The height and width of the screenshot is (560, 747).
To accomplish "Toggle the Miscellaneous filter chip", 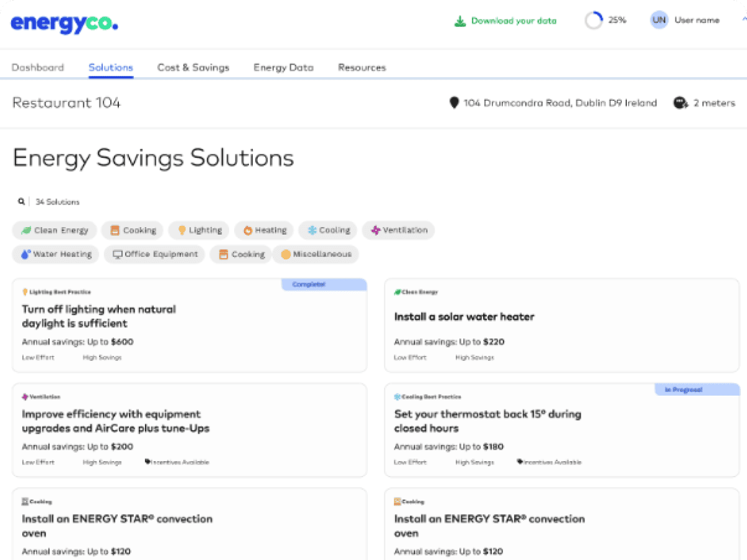I will pyautogui.click(x=316, y=254).
